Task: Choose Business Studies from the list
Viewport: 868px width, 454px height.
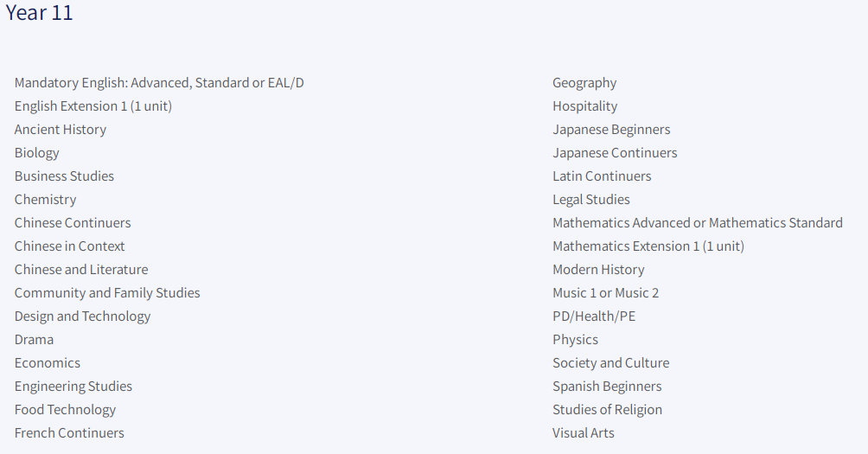Action: [x=64, y=176]
